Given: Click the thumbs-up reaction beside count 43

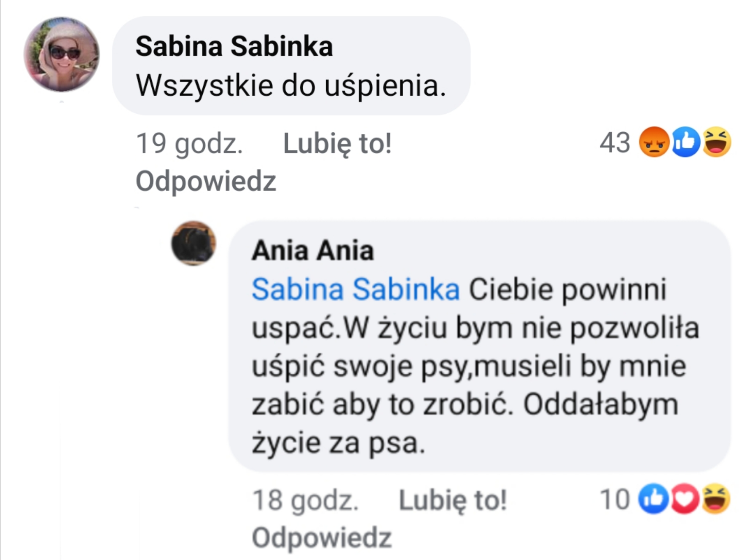Looking at the screenshot, I should 686,142.
